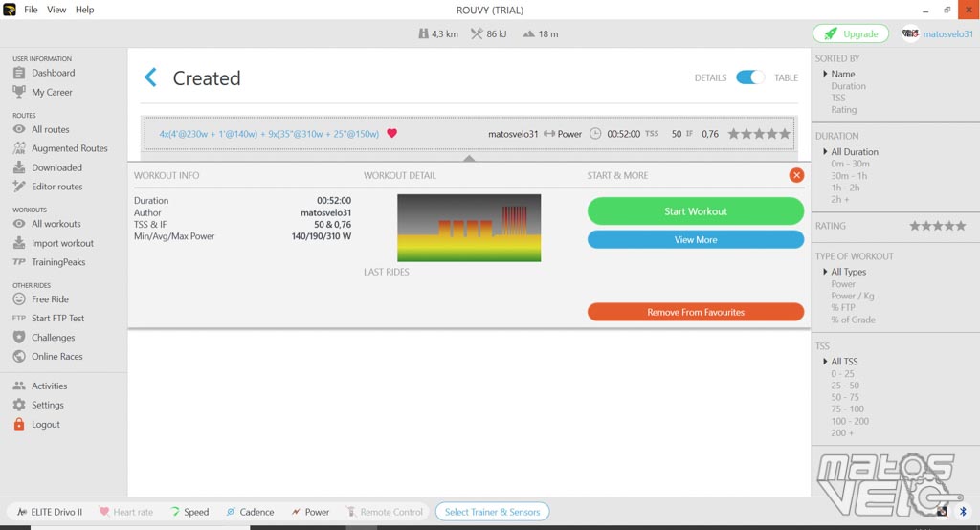Sort workouts by Rating
This screenshot has width=980, height=530.
pyautogui.click(x=844, y=109)
